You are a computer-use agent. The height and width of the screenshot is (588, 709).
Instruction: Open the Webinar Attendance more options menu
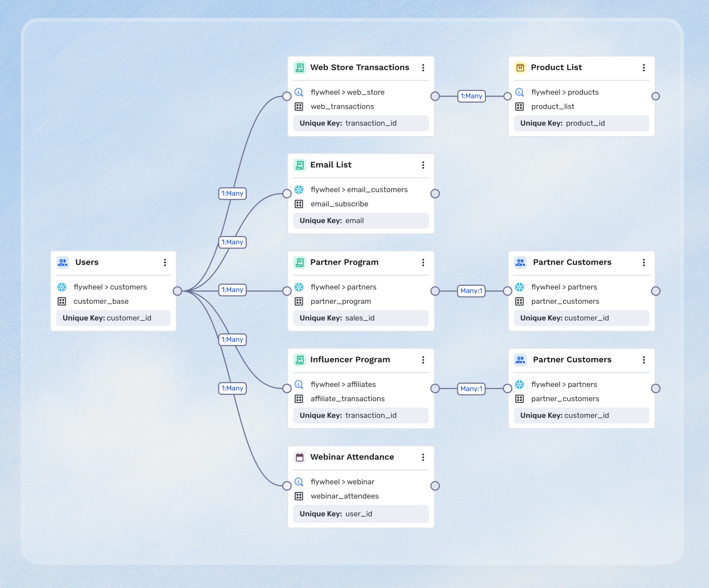click(423, 457)
